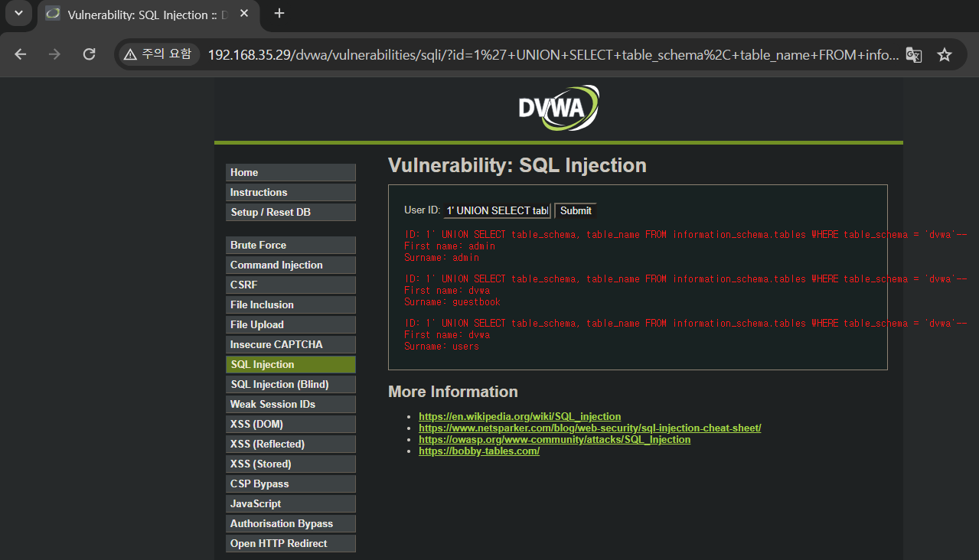Open the Brute Force page
The width and height of the screenshot is (979, 560).
291,245
